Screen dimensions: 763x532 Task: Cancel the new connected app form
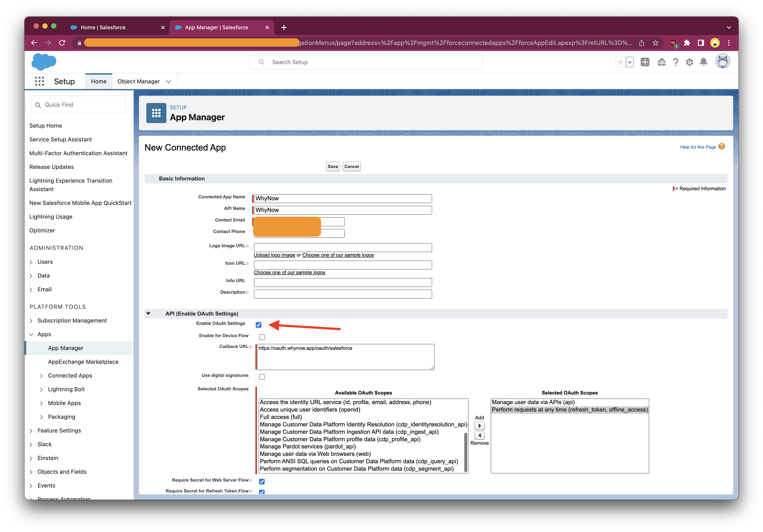pyautogui.click(x=351, y=166)
